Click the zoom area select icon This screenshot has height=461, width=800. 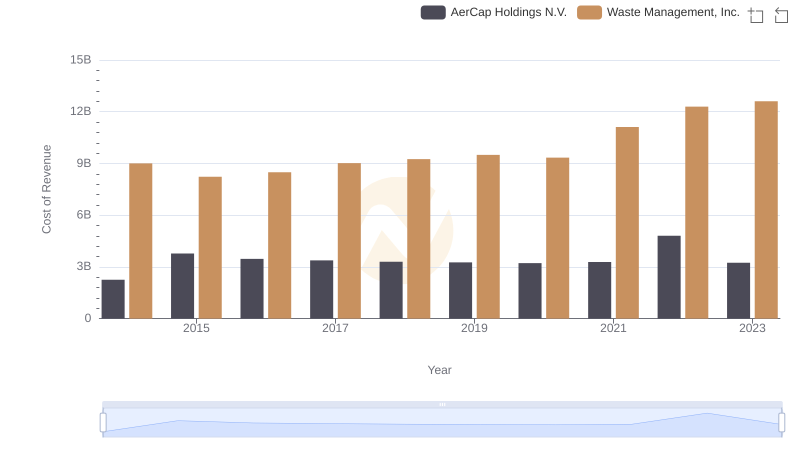click(756, 15)
